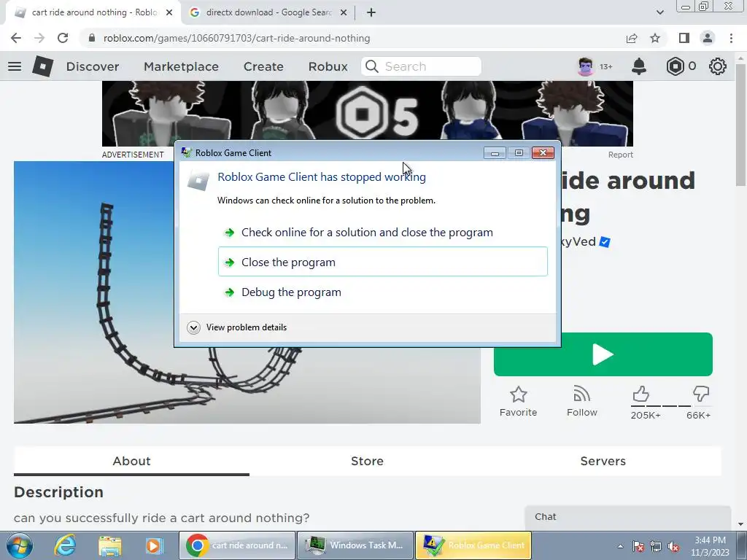Close the Roblox Game Client dialog

click(x=543, y=153)
